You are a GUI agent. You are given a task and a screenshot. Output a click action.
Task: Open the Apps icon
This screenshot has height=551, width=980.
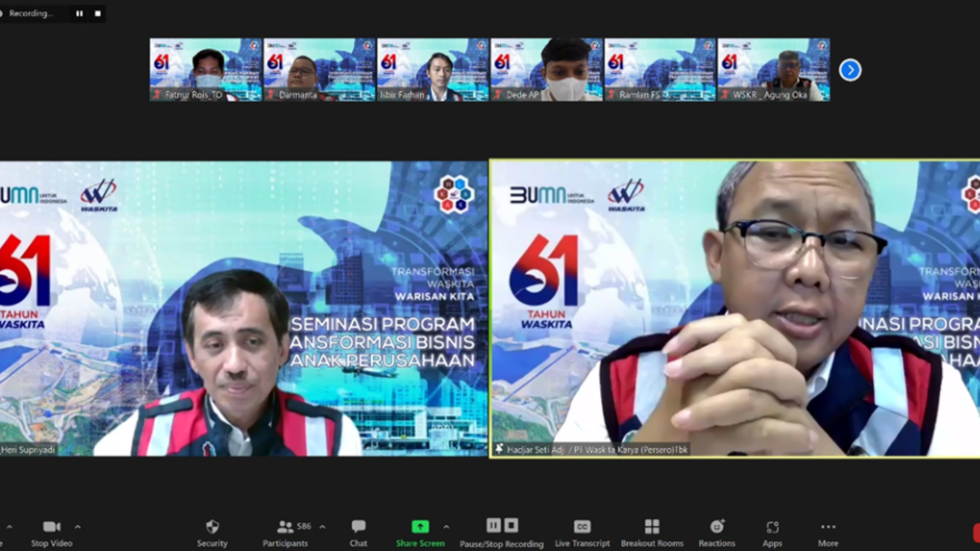[x=772, y=527]
